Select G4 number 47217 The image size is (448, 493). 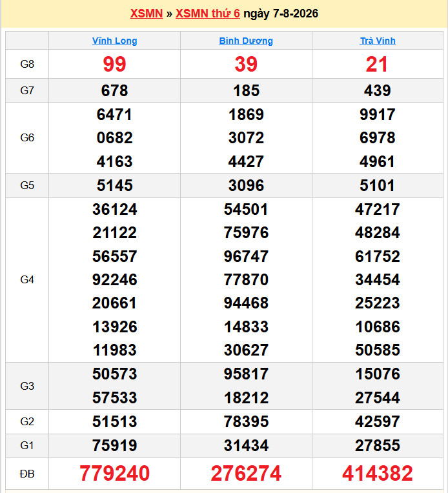point(378,210)
